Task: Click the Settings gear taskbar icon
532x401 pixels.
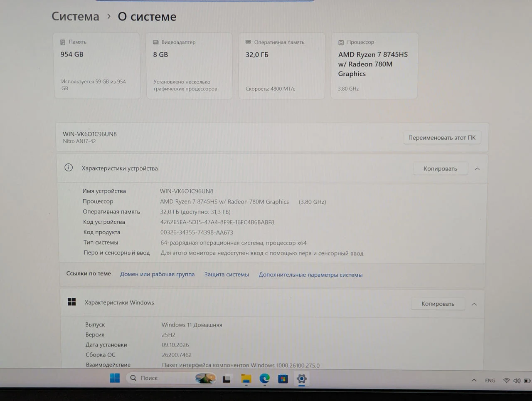Action: (x=302, y=379)
